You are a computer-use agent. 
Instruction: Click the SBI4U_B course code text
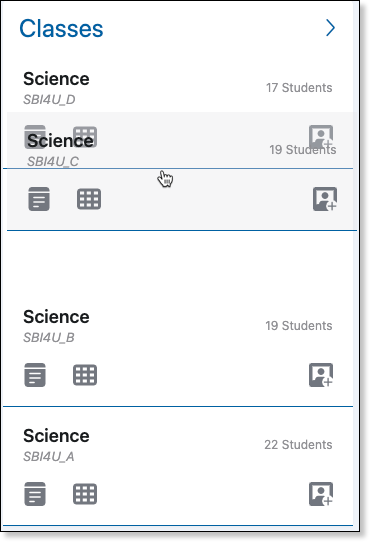(49, 338)
